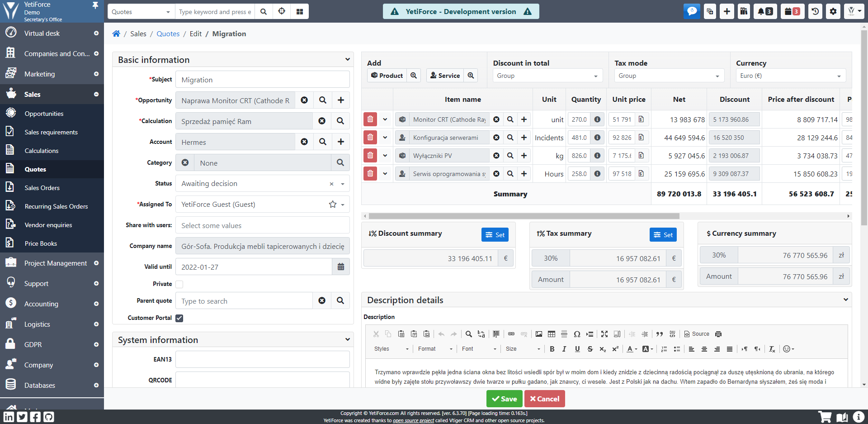Add a Service inventory row
Viewport: 868px width, 424px height.
(x=445, y=76)
